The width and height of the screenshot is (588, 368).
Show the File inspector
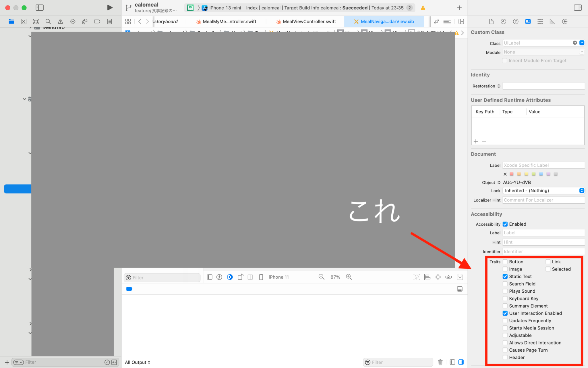pyautogui.click(x=491, y=22)
